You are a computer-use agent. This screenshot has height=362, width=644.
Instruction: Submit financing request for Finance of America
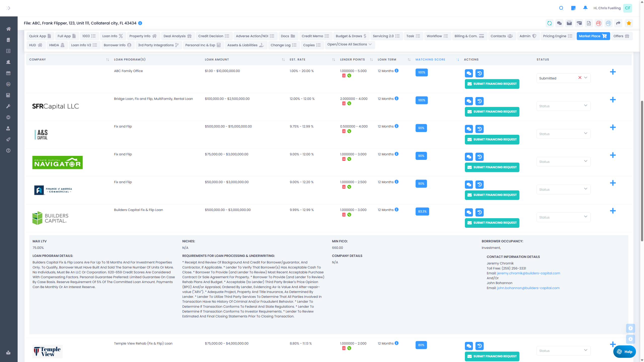492,195
